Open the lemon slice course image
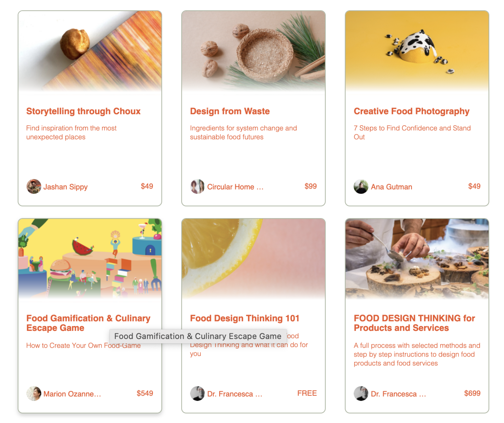This screenshot has width=504, height=423. (253, 259)
